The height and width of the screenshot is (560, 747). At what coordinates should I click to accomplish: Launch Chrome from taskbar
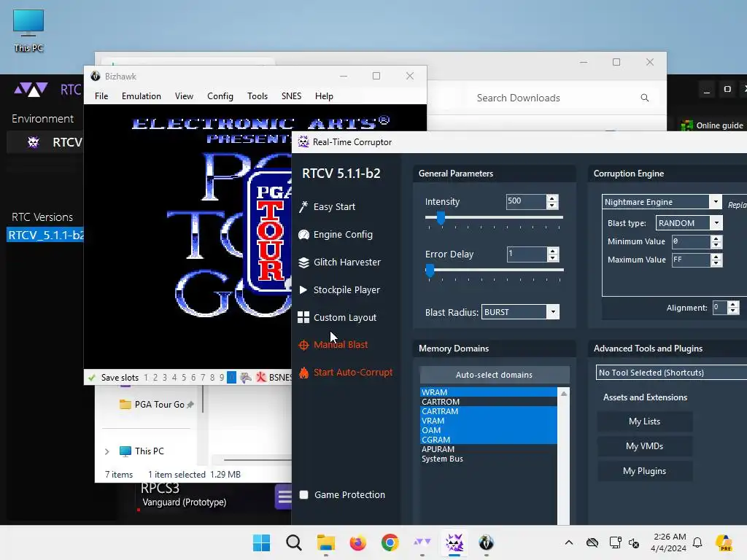(x=390, y=542)
